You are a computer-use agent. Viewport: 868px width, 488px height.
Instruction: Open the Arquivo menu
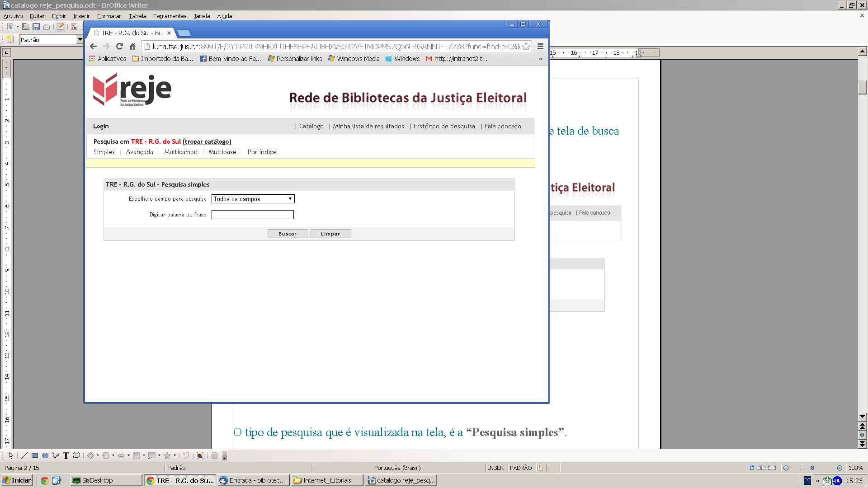(x=13, y=16)
